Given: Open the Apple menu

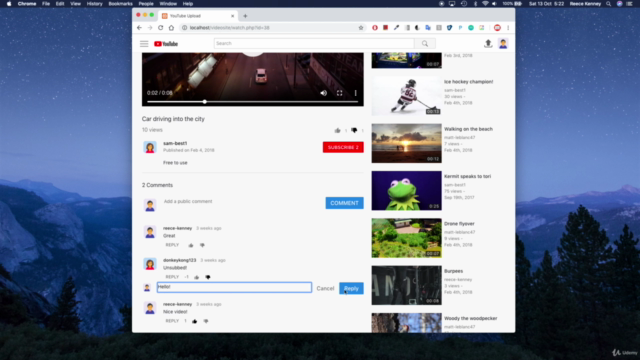Looking at the screenshot, I should coord(9,4).
